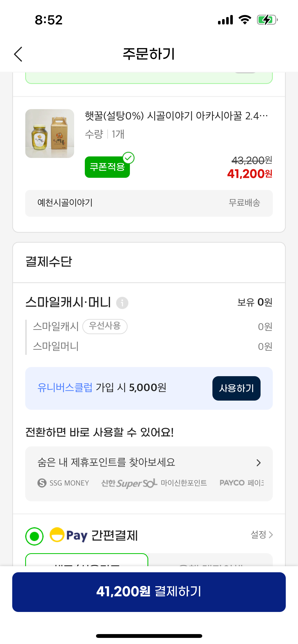Toggle the 쿠폰적용 coupon button
The height and width of the screenshot is (644, 298).
tap(107, 167)
